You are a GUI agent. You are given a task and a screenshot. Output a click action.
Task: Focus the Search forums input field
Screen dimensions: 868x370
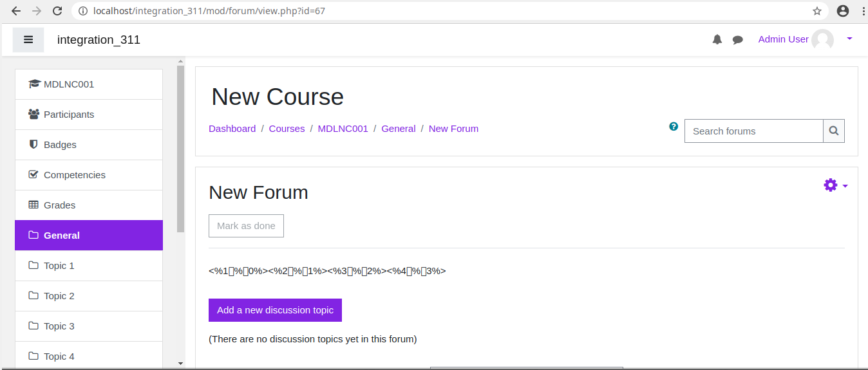753,131
